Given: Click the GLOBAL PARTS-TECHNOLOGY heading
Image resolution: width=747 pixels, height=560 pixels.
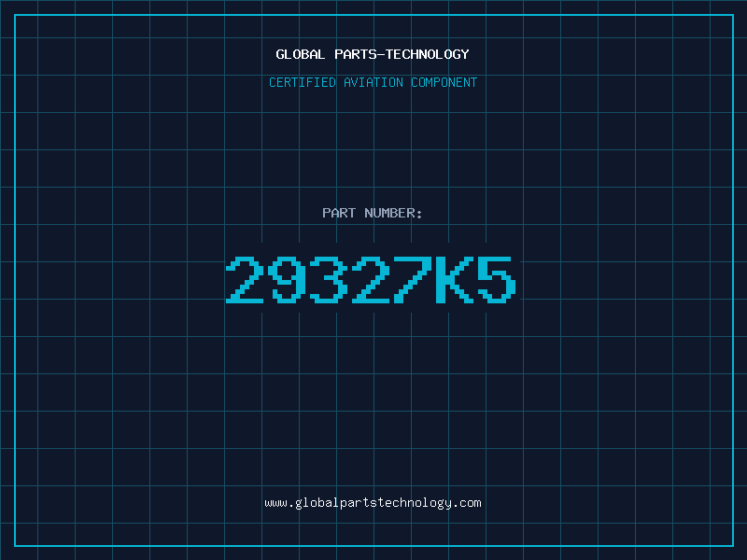Looking at the screenshot, I should 373,54.
